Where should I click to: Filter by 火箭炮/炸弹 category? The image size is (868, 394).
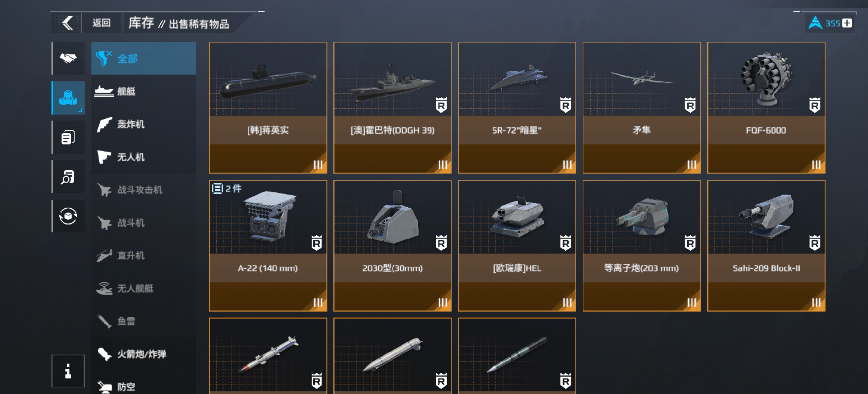click(144, 354)
